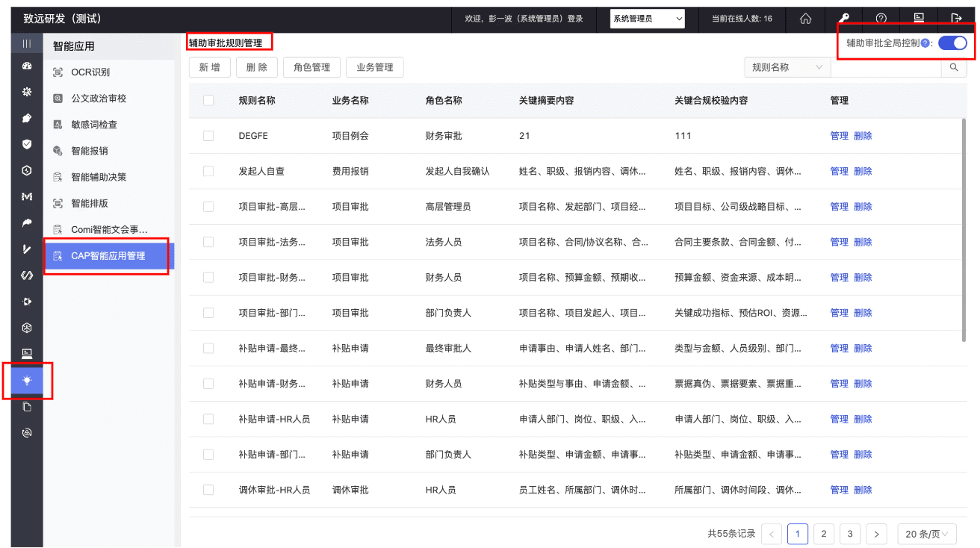Open 敏感词检查 menu item

tap(108, 125)
